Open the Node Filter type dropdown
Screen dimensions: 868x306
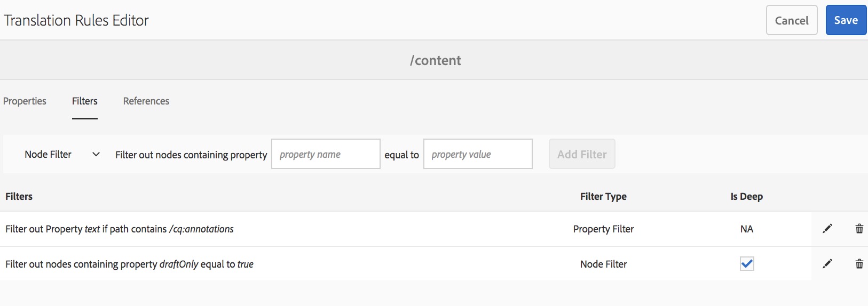tap(61, 154)
